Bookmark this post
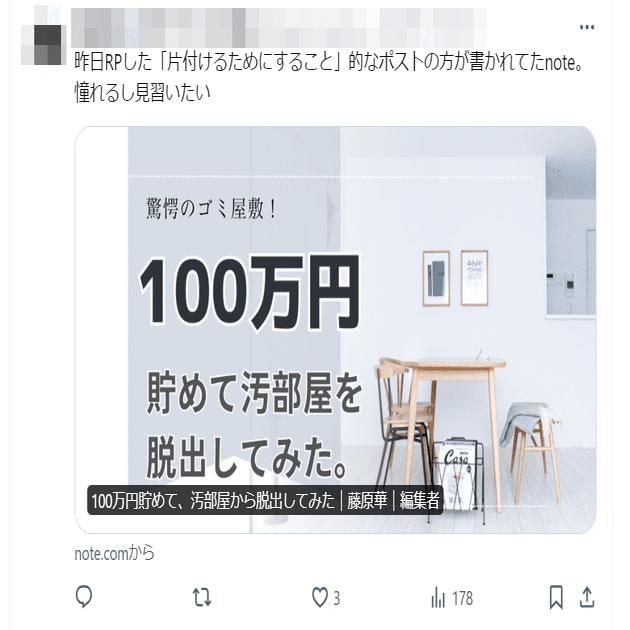The image size is (630, 630). click(x=556, y=597)
